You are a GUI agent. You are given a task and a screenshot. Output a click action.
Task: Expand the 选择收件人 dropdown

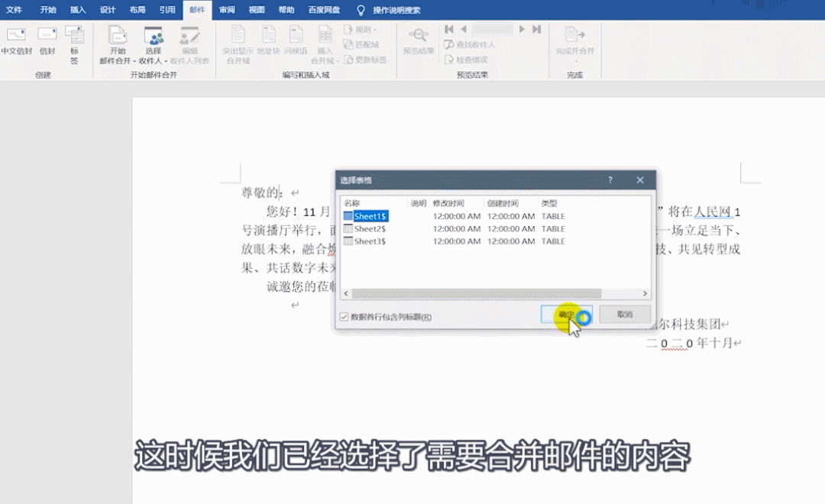coord(154,45)
